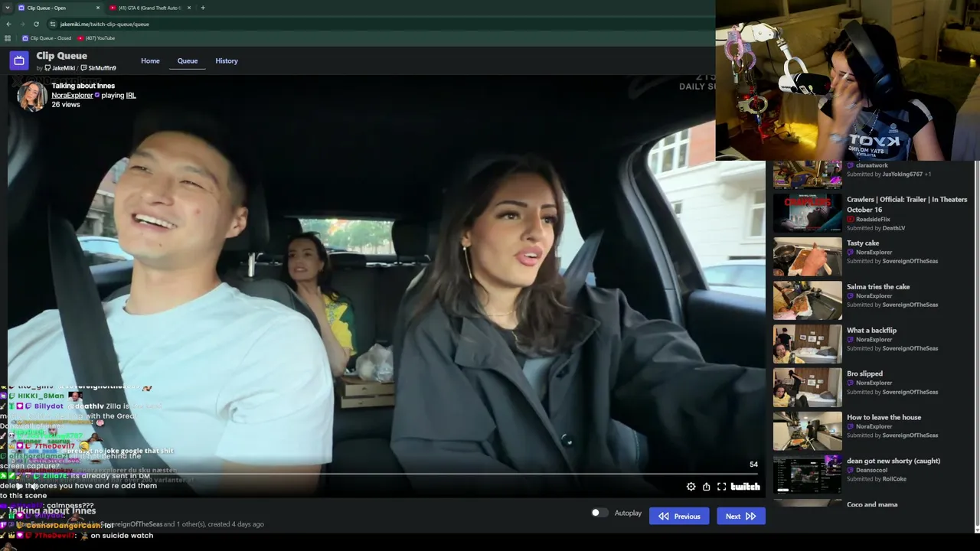The height and width of the screenshot is (551, 980).
Task: Toggle the Autoplay switch
Action: pos(599,513)
